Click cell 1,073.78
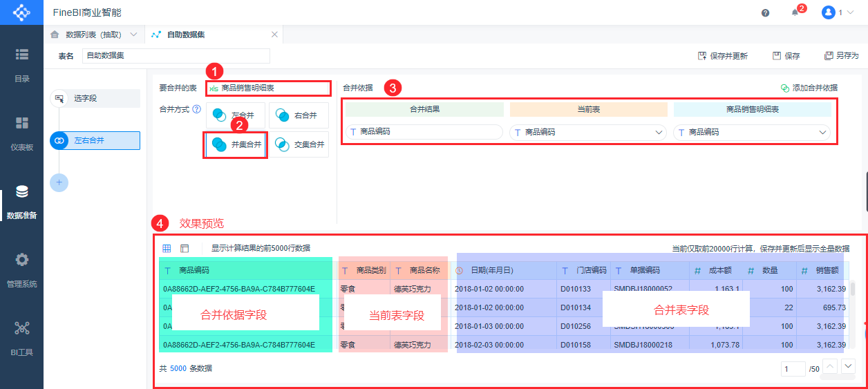868x389 pixels. point(716,345)
